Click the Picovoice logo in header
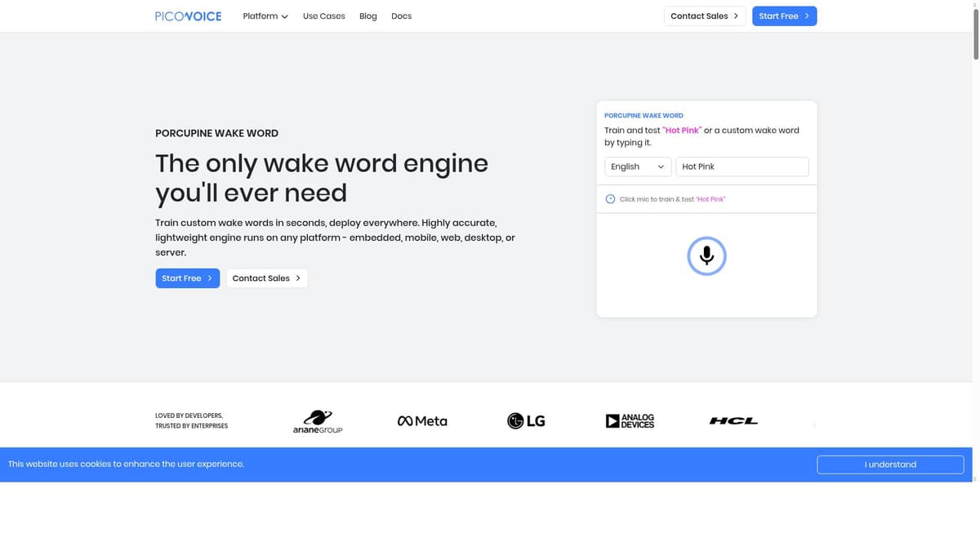Viewport: 980px width, 551px height. 188,16
